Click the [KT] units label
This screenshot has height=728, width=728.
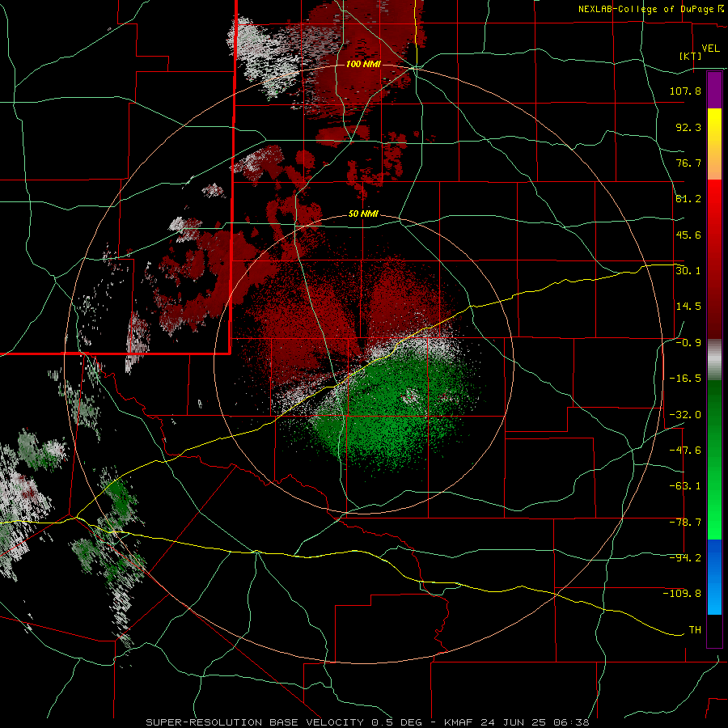(690, 57)
